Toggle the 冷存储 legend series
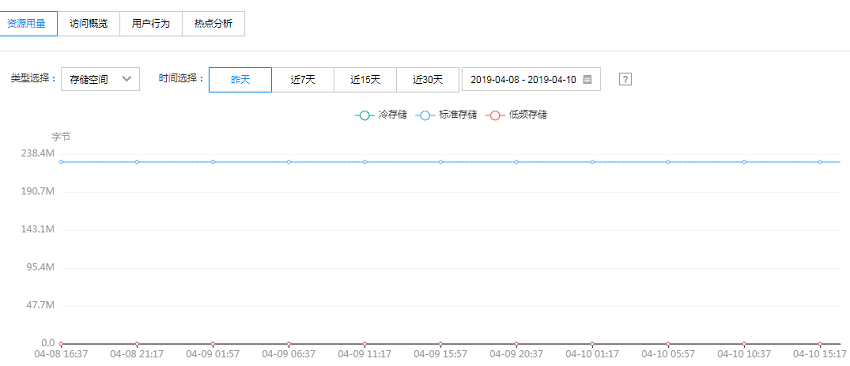 [381, 115]
